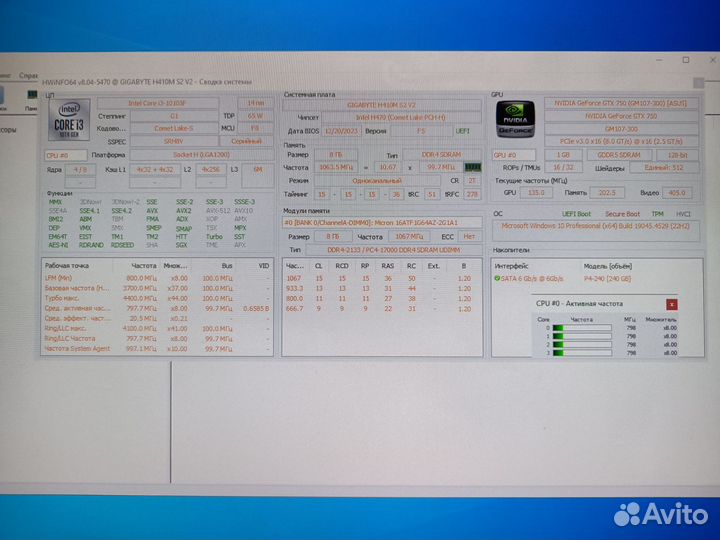This screenshot has height=540, width=720.
Task: Click the Core 1 frequency bar
Action: click(x=582, y=336)
